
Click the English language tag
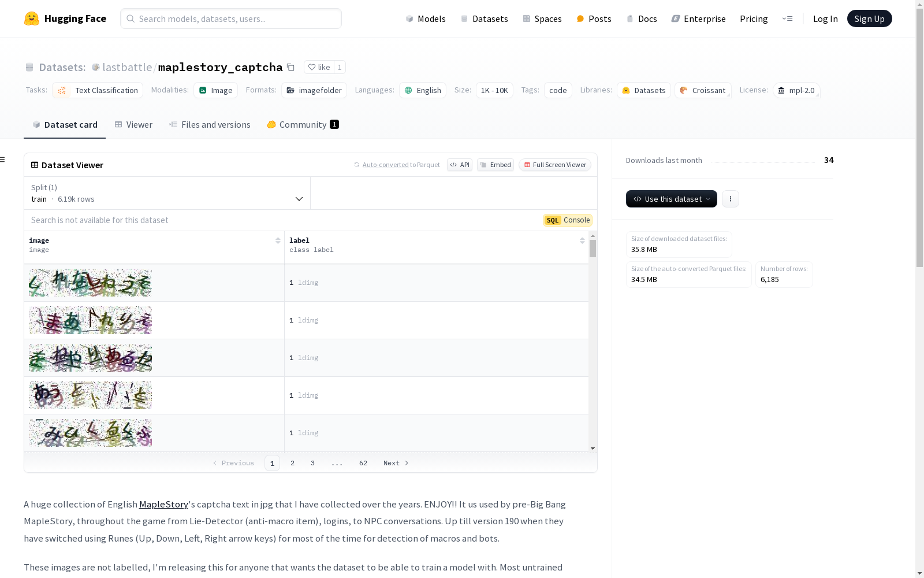pos(423,90)
